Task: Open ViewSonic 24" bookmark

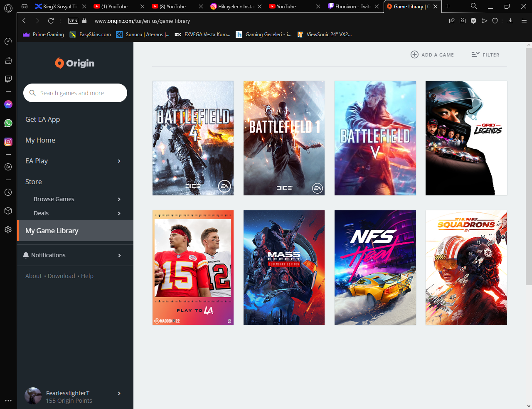Action: pyautogui.click(x=325, y=34)
